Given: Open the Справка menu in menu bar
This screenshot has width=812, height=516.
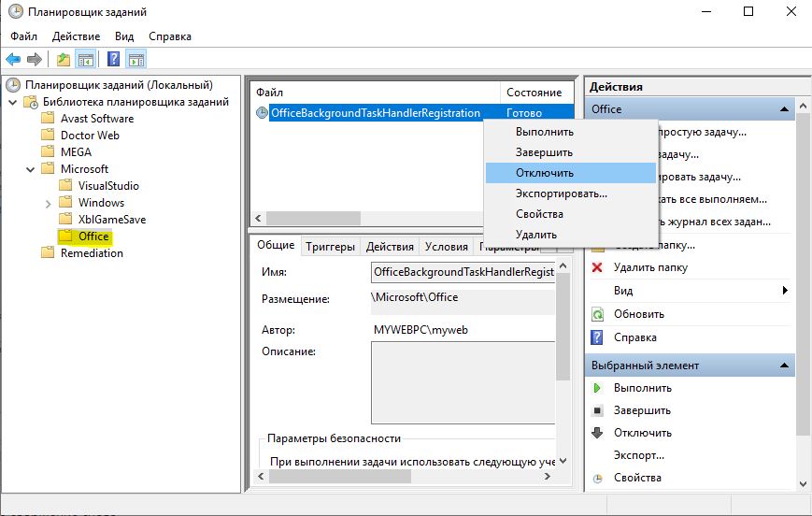Looking at the screenshot, I should [170, 36].
